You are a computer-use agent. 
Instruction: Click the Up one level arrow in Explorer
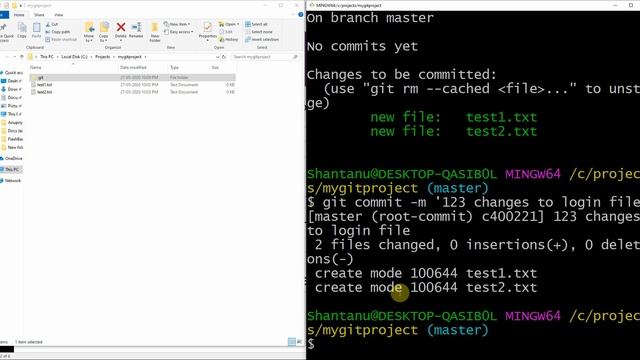(x=22, y=57)
